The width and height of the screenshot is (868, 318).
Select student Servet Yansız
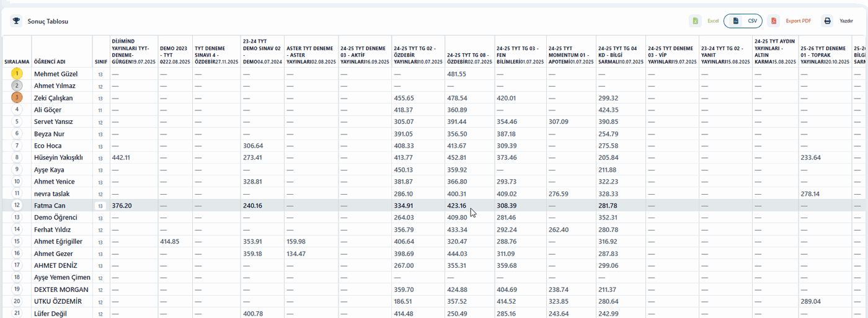tap(53, 121)
